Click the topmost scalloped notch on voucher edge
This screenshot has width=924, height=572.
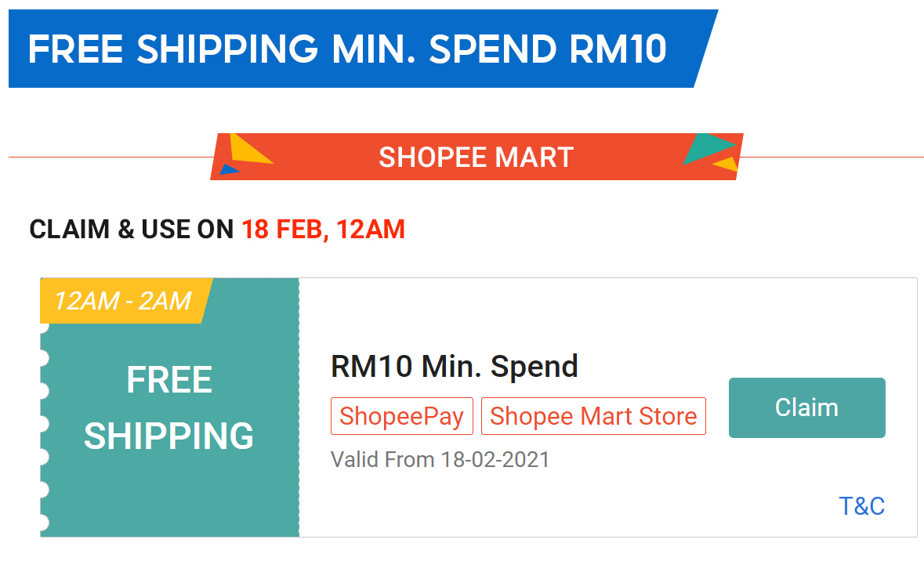click(x=43, y=328)
